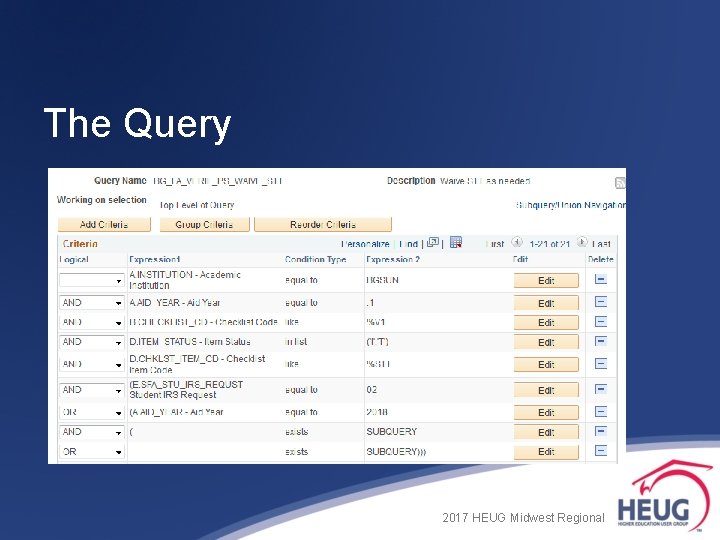
Task: Delete the Checklist Item Code row
Action: tap(601, 364)
